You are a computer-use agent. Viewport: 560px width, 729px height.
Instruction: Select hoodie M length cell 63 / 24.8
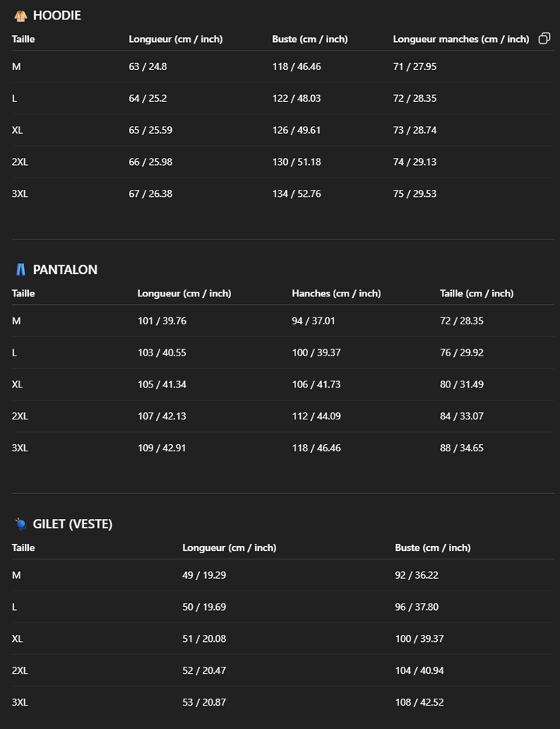click(148, 67)
